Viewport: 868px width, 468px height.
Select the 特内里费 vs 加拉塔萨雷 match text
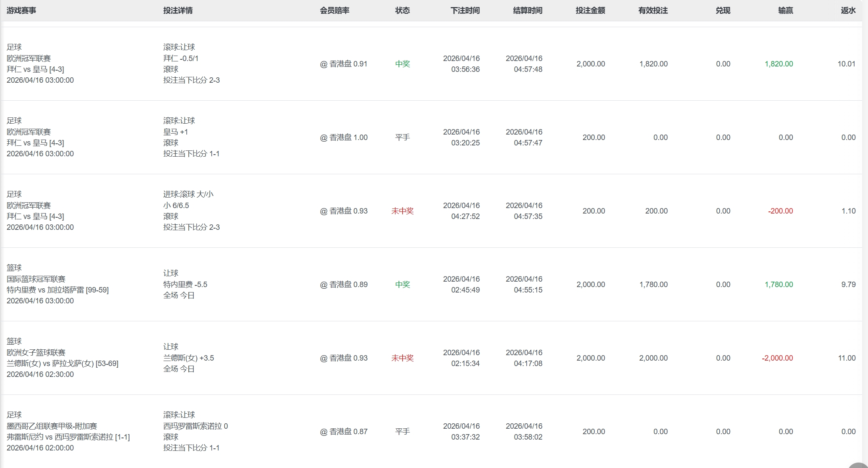pos(58,290)
